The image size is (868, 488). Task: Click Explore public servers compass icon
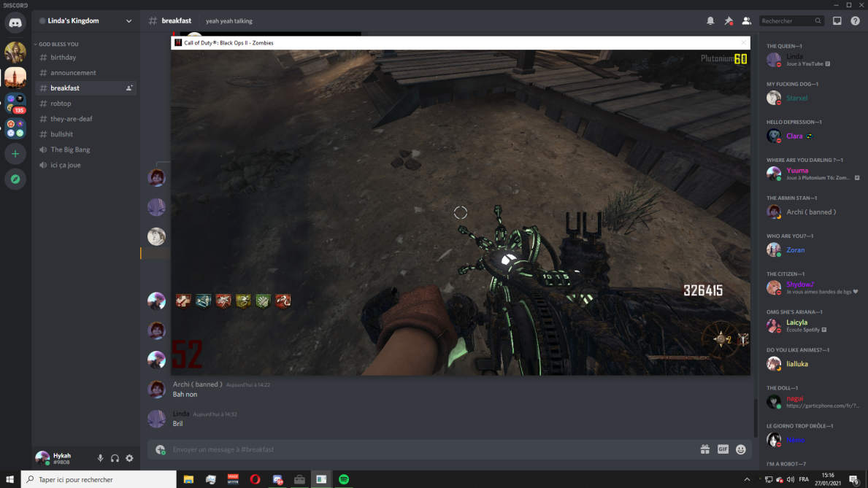pos(15,179)
